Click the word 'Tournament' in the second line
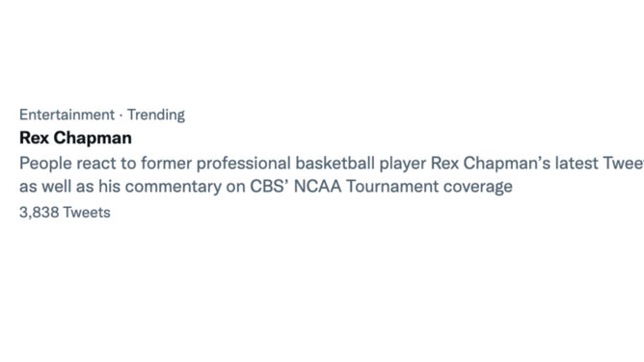The height and width of the screenshot is (362, 644). point(392,187)
